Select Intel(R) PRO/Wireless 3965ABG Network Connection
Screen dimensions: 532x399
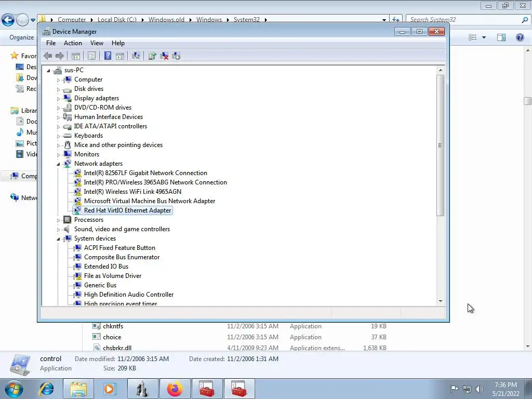click(x=155, y=182)
